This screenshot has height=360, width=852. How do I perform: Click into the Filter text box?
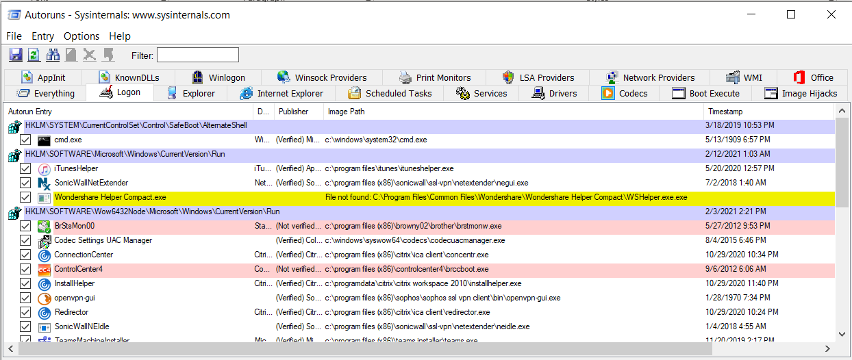pyautogui.click(x=198, y=55)
